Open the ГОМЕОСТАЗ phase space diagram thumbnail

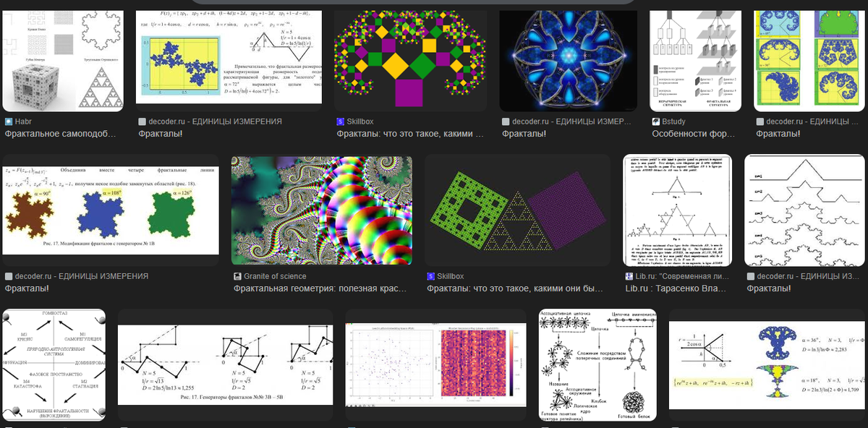pos(54,364)
